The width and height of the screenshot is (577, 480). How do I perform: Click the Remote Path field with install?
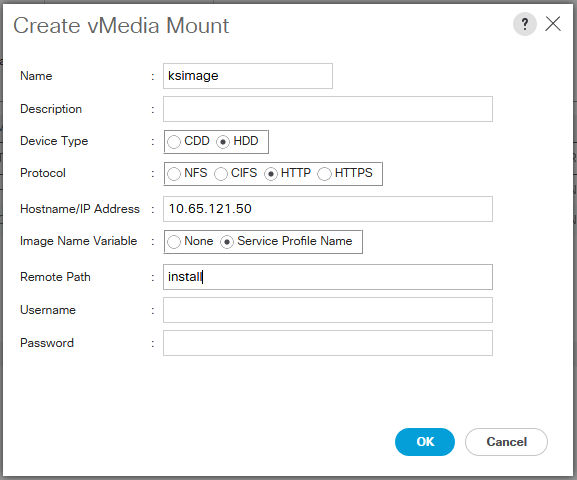click(328, 277)
